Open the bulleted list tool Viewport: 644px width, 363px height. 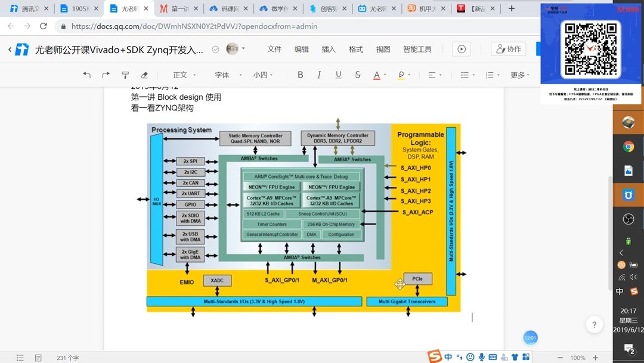(x=466, y=75)
